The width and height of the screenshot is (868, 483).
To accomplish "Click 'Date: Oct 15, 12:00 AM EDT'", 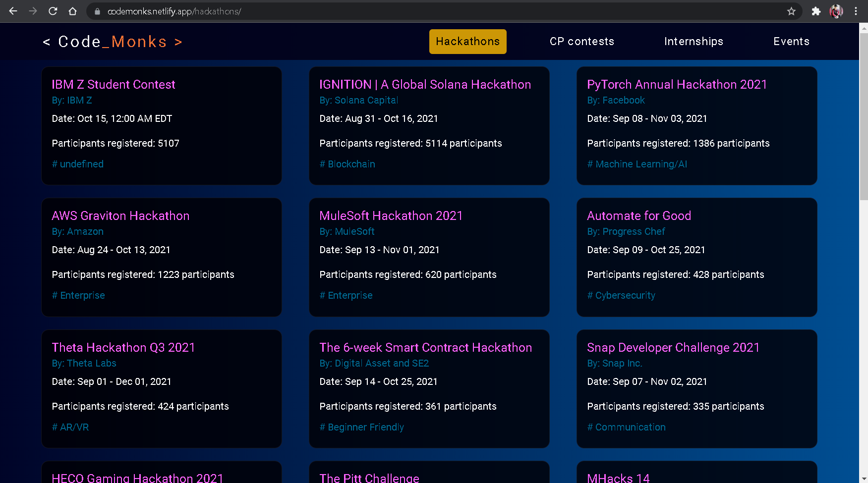I will [x=112, y=119].
